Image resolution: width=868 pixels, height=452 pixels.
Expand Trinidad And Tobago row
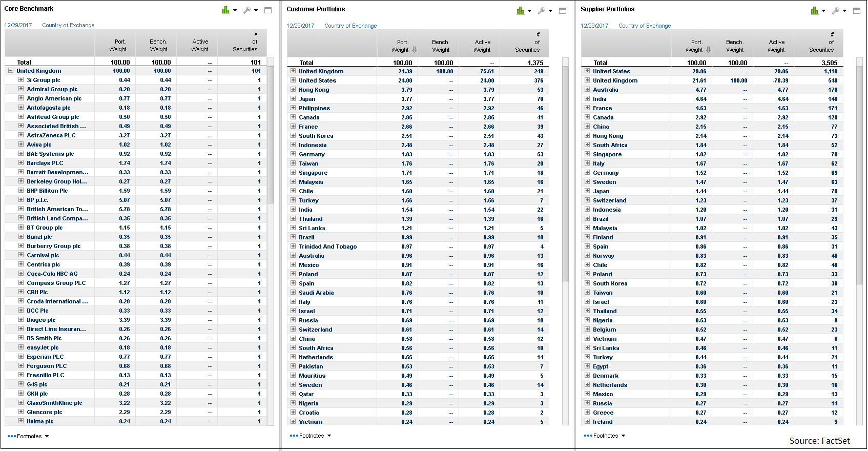pyautogui.click(x=293, y=246)
